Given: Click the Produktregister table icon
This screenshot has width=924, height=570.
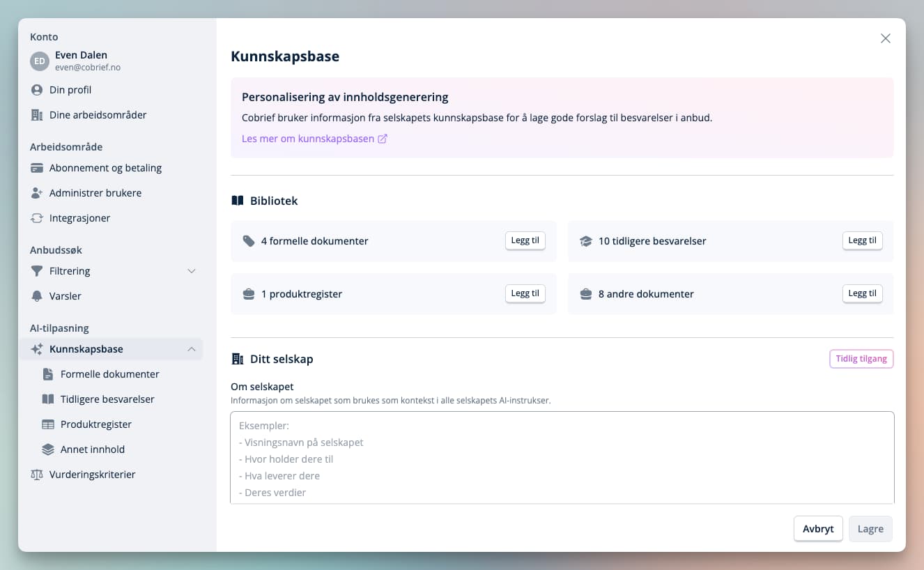Looking at the screenshot, I should pyautogui.click(x=48, y=424).
